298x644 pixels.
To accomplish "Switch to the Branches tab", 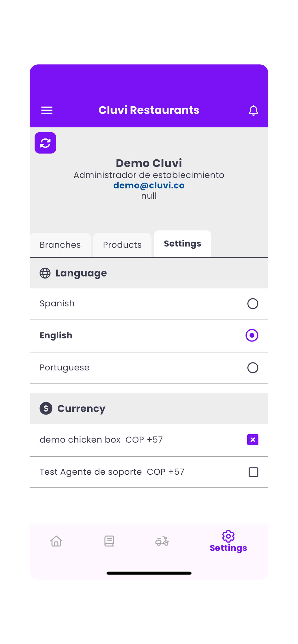I will point(60,245).
